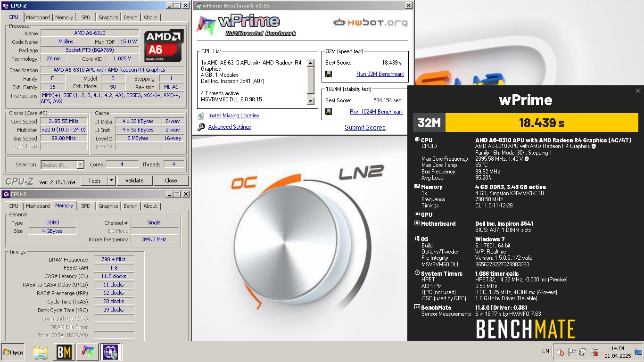Switch to CPU-Z via its taskbar icon
The width and height of the screenshot is (644, 362).
tap(110, 352)
